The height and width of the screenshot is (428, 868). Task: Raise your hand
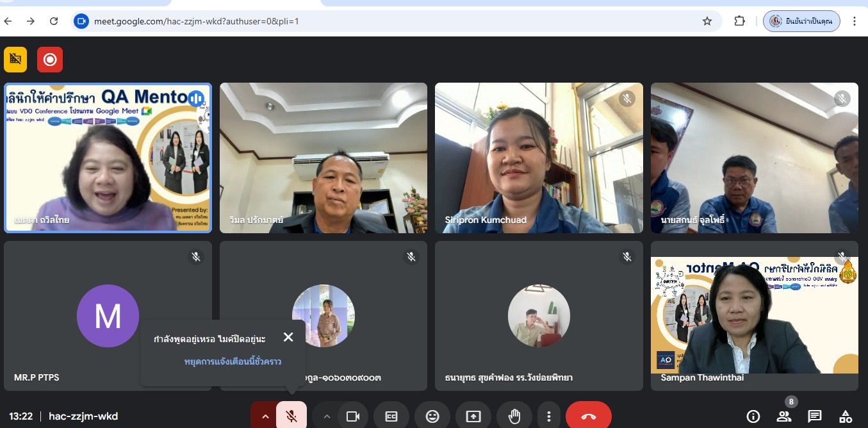point(514,416)
